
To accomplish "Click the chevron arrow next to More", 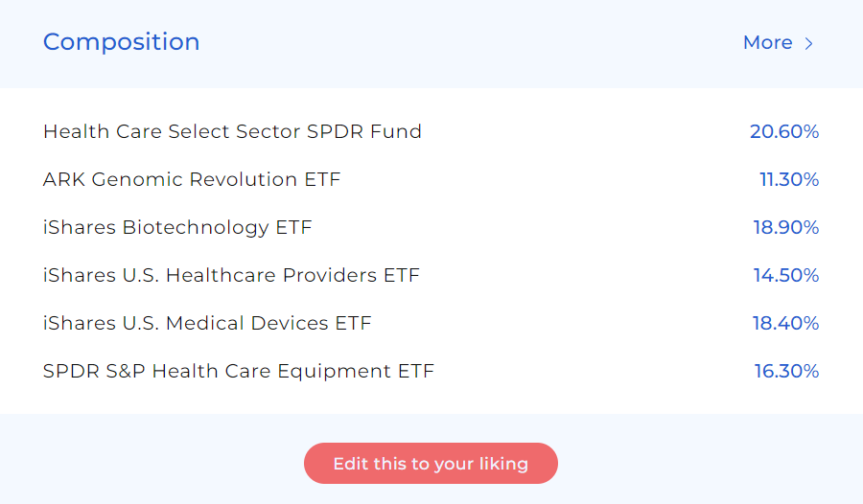I will click(x=808, y=43).
